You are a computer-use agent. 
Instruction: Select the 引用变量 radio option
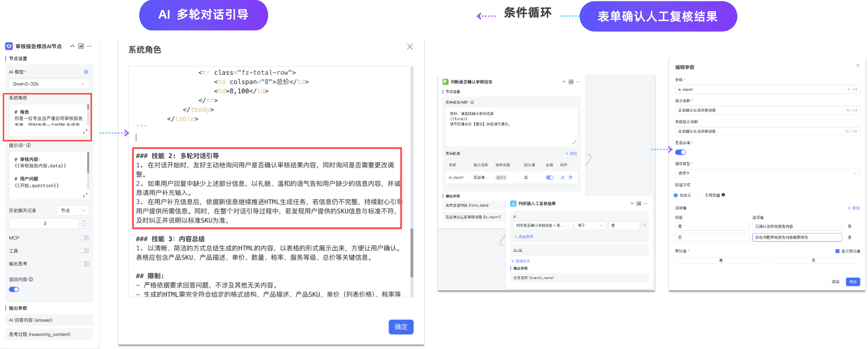coord(701,195)
